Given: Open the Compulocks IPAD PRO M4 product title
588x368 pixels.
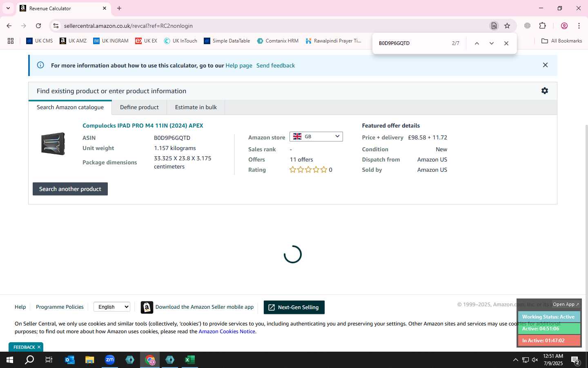Looking at the screenshot, I should click(143, 126).
